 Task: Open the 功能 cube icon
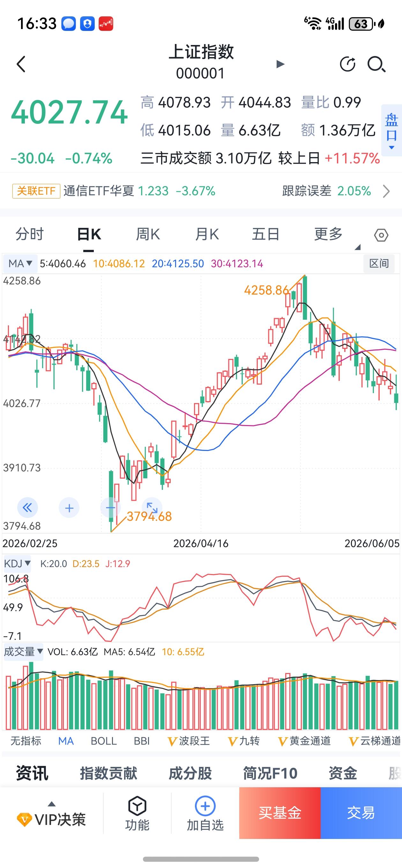(137, 806)
